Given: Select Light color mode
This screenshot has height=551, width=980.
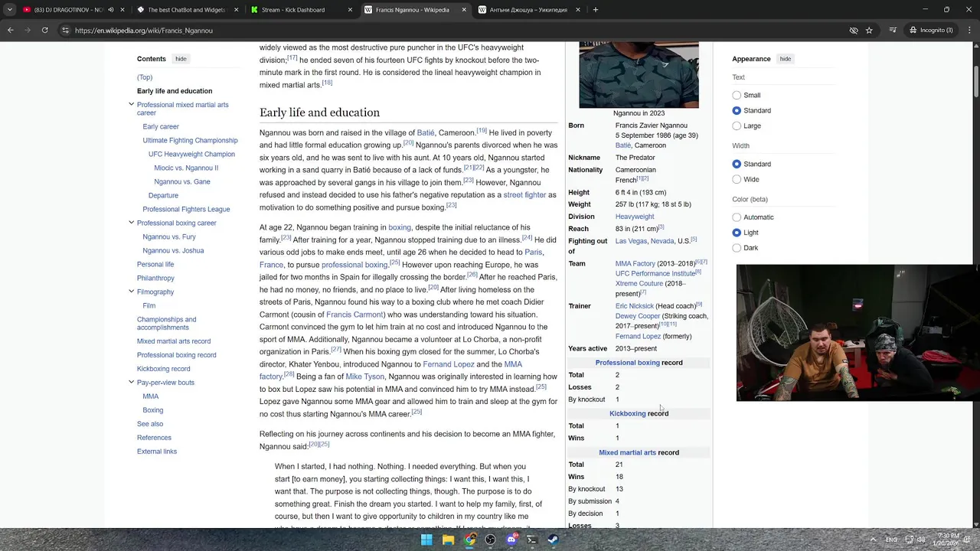Looking at the screenshot, I should pos(737,233).
